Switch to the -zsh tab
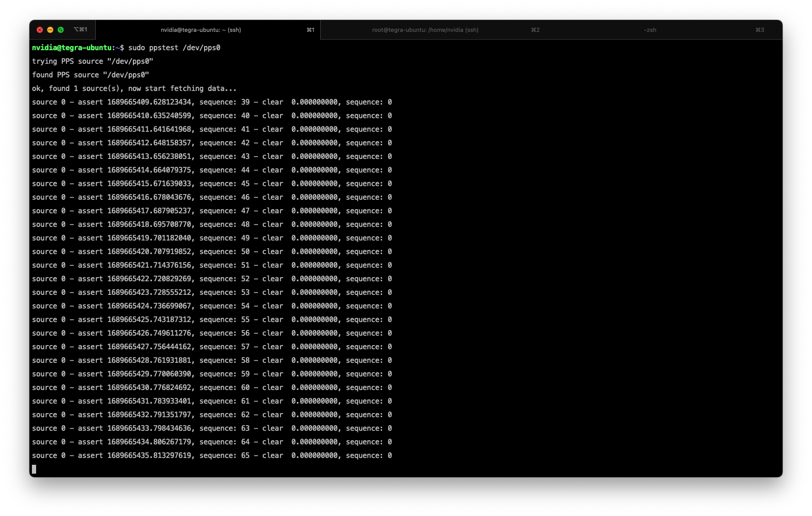 click(x=650, y=30)
